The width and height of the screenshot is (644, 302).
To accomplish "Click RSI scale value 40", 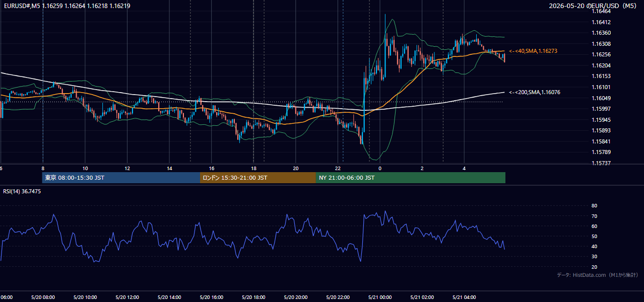I will click(595, 246).
